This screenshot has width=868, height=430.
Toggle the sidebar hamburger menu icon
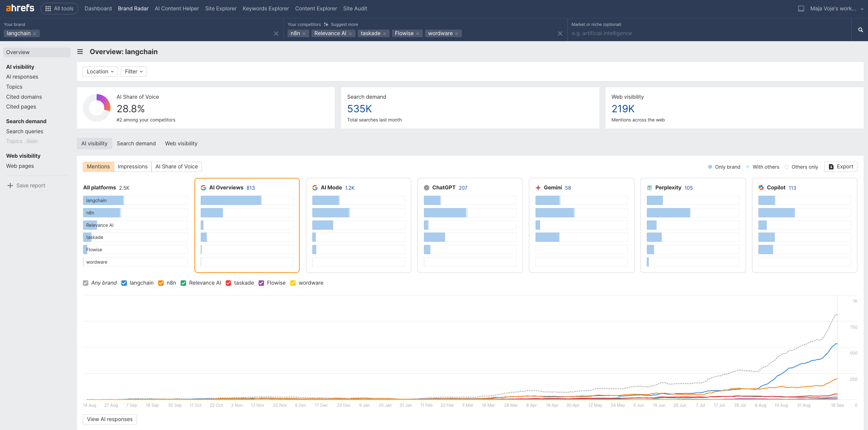point(80,52)
